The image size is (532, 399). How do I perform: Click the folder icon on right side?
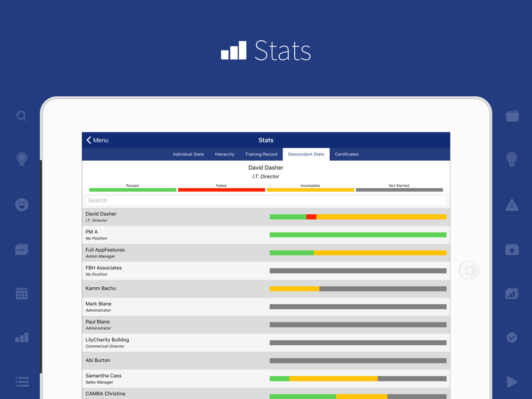pos(512,116)
